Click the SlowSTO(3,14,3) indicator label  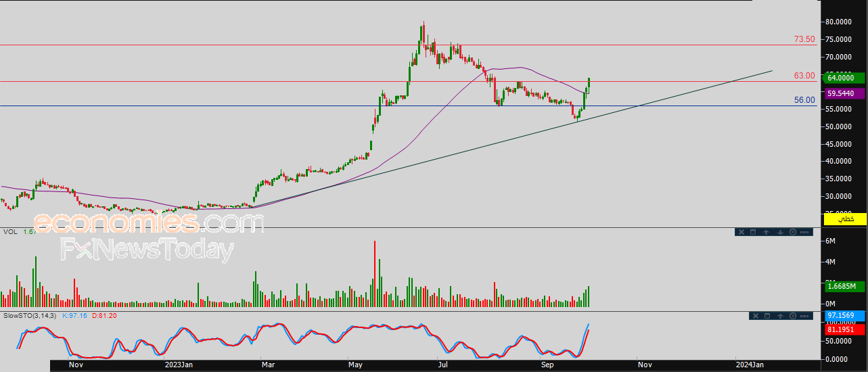[x=30, y=316]
